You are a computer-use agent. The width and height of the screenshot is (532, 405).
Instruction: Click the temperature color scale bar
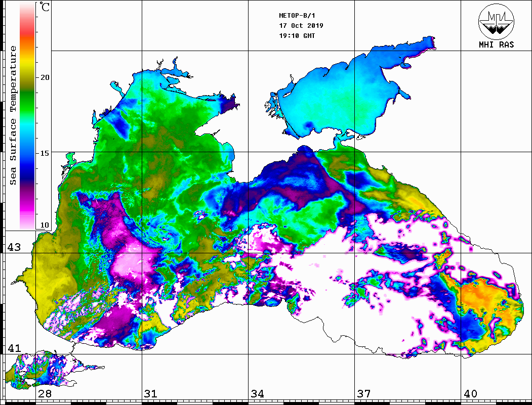[27, 116]
